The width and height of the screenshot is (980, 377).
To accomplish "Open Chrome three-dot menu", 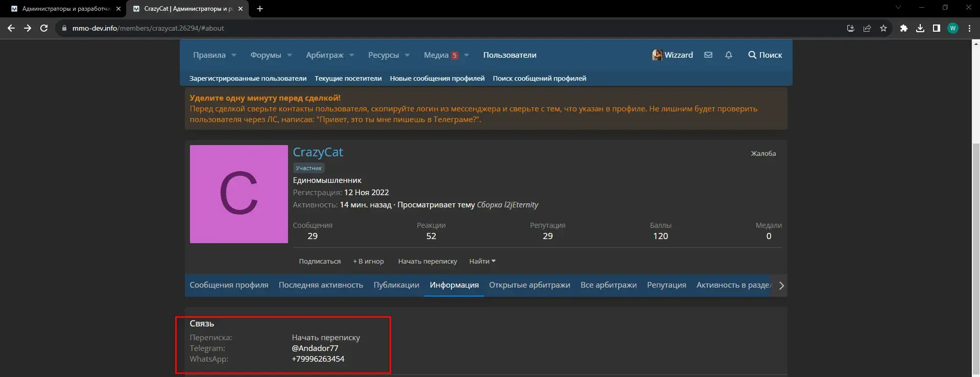I will coord(969,28).
